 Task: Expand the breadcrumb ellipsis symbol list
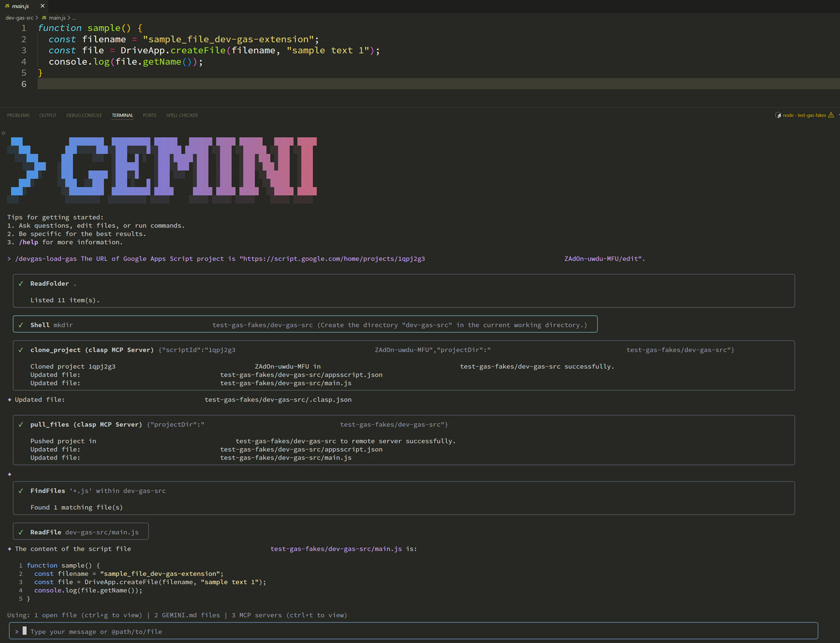[74, 18]
